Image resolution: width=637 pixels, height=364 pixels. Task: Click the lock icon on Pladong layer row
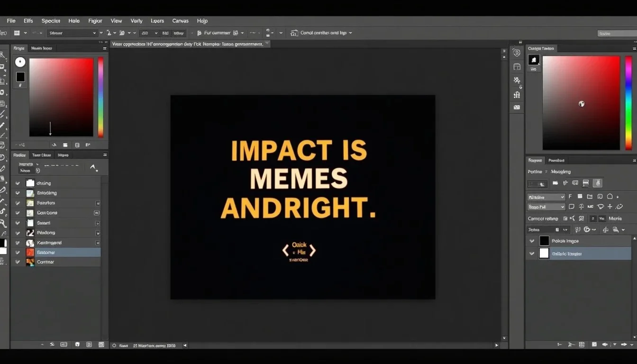tap(97, 233)
